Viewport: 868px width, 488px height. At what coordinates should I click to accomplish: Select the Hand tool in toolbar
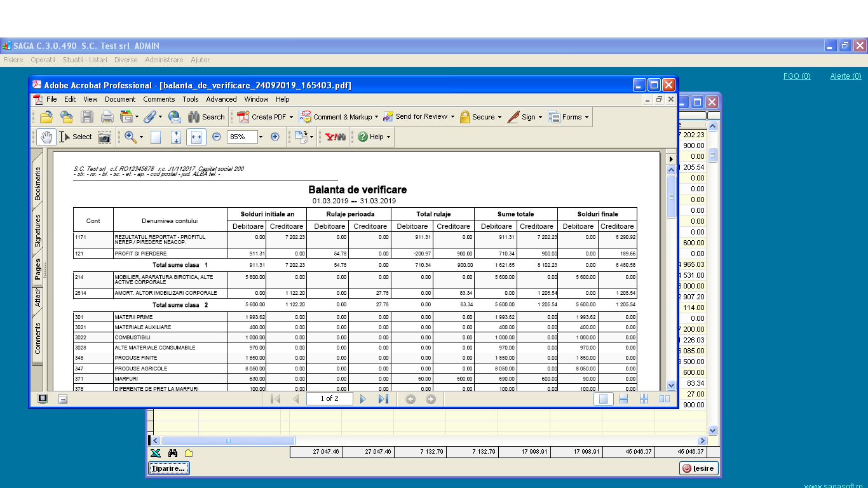[x=46, y=137]
